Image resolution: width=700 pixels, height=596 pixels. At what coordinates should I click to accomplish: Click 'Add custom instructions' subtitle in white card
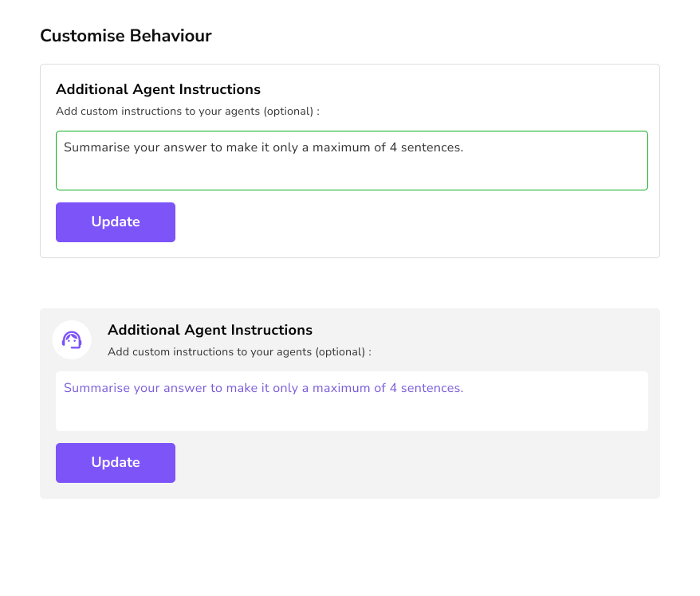tap(187, 112)
